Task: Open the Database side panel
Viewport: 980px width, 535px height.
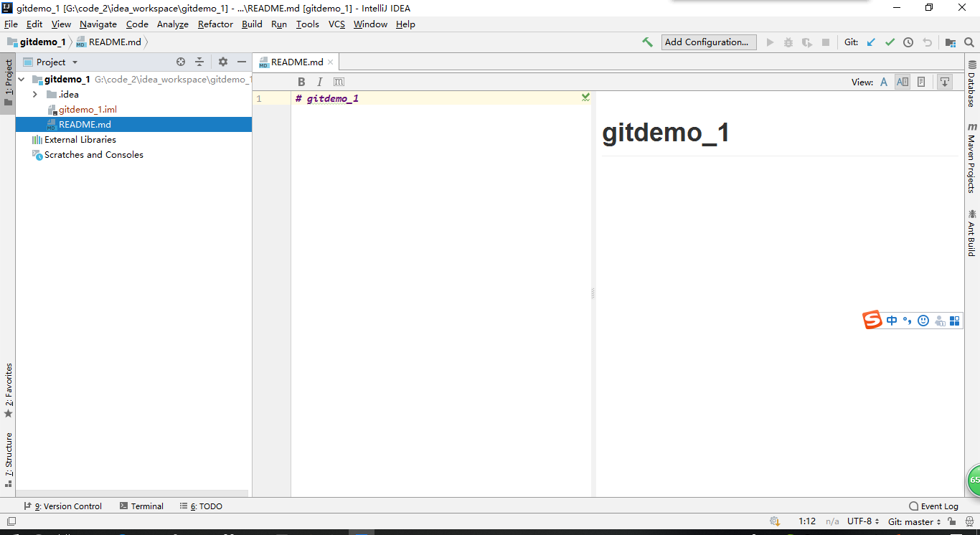Action: pyautogui.click(x=972, y=85)
